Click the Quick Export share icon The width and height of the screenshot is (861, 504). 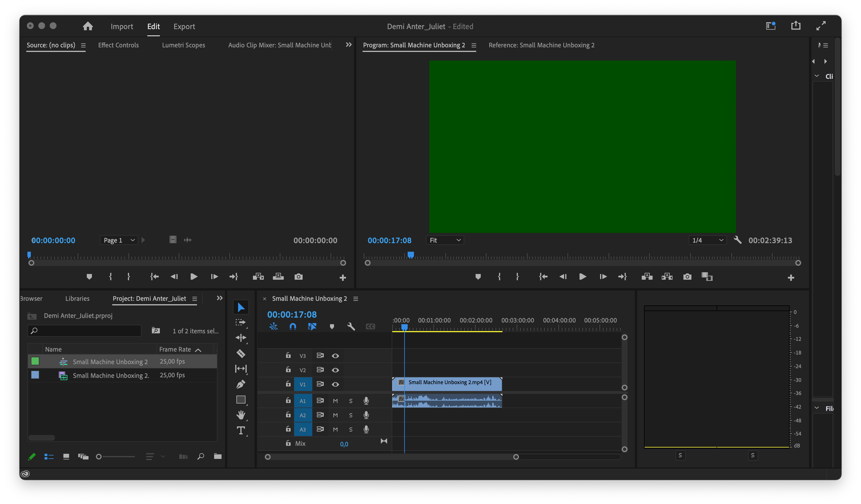pyautogui.click(x=796, y=26)
